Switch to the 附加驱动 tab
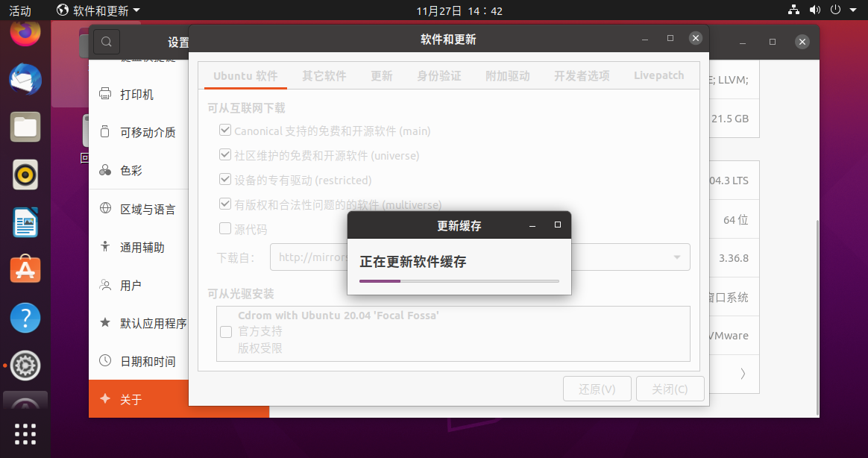868x458 pixels. (508, 76)
